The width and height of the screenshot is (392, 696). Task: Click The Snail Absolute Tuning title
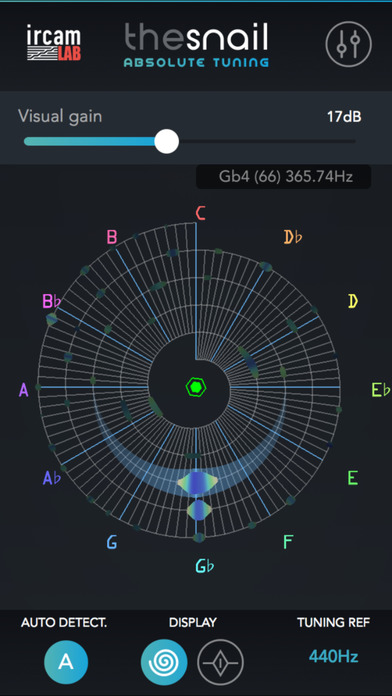click(196, 44)
